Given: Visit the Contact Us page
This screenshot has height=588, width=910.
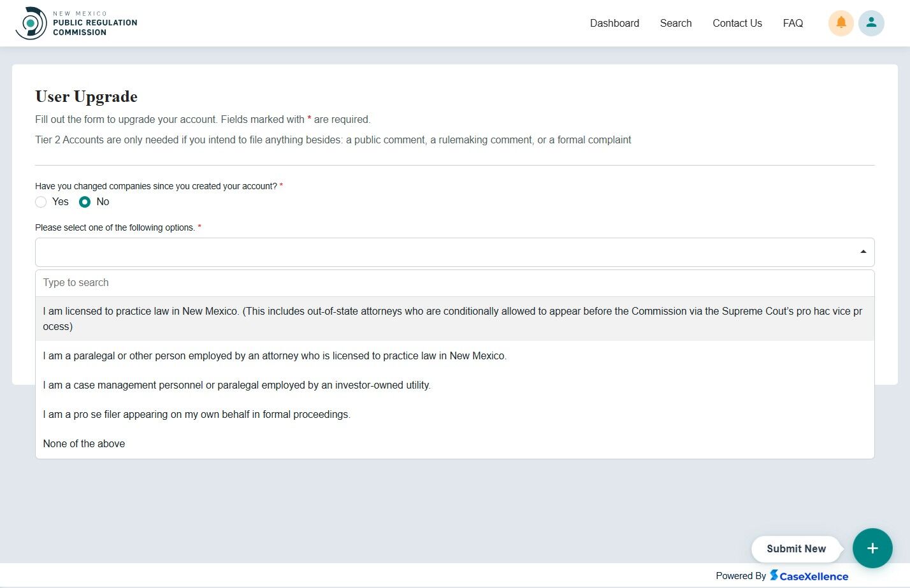Looking at the screenshot, I should [737, 23].
